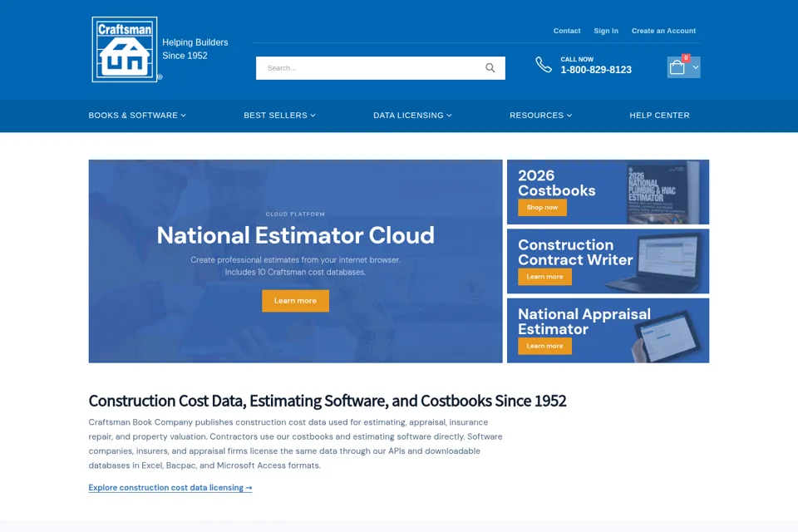
Task: Click Learn more under National Estimator Cloud
Action: point(295,301)
